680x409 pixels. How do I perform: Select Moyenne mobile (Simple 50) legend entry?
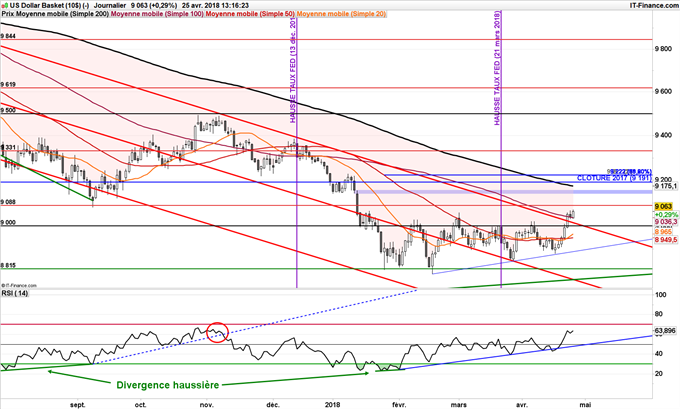pos(250,14)
